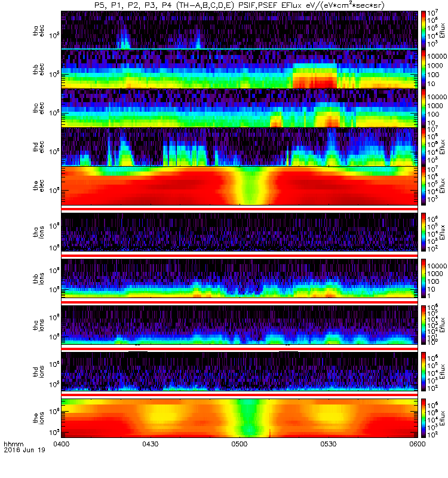Pick the color bar beside thd ions panel
The width and height of the screenshot is (448, 478).
[424, 372]
